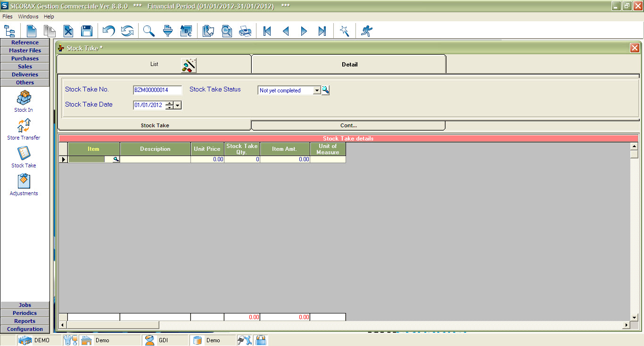
Task: Open the Stock Take Date calendar dropdown
Action: (x=178, y=106)
